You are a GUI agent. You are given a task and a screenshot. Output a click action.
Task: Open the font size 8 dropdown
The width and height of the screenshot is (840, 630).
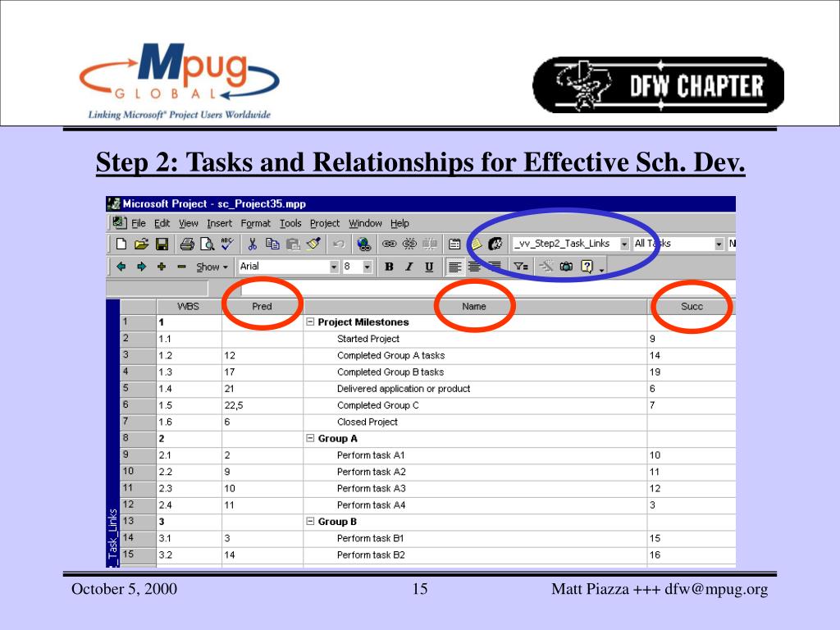tap(367, 267)
